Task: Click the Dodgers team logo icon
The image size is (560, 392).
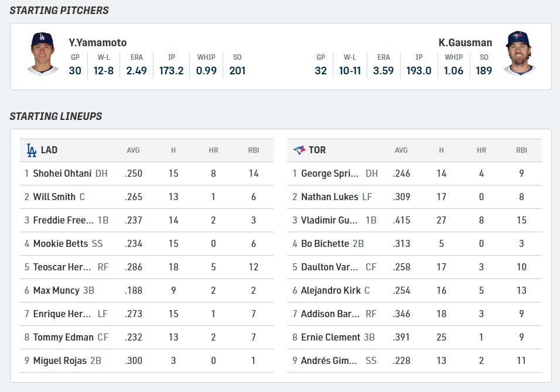Action: (x=31, y=150)
